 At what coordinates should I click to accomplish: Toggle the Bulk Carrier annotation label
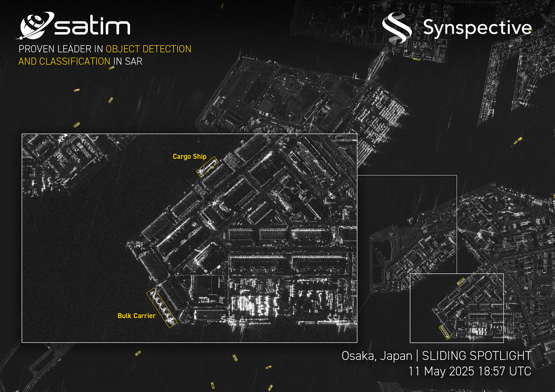coord(137,316)
